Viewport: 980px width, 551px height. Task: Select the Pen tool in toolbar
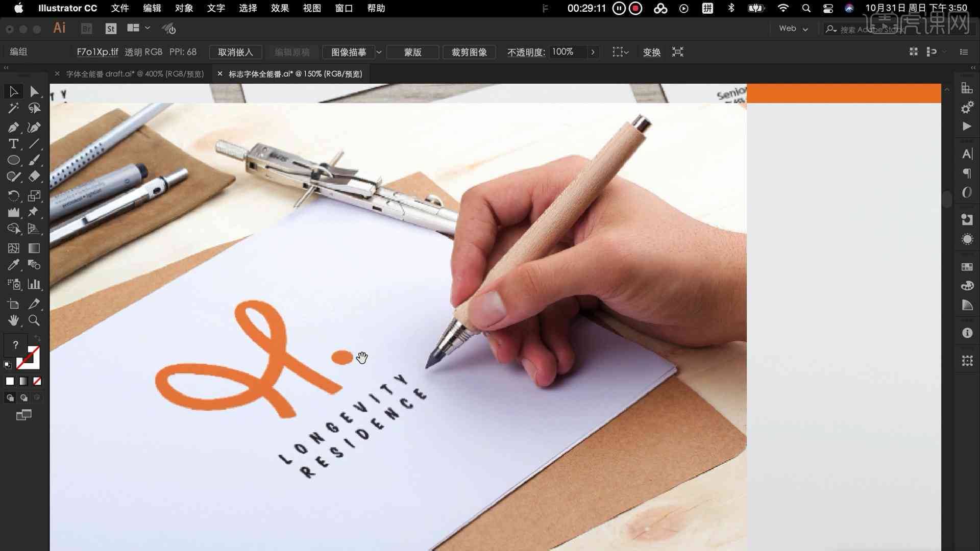pos(13,127)
